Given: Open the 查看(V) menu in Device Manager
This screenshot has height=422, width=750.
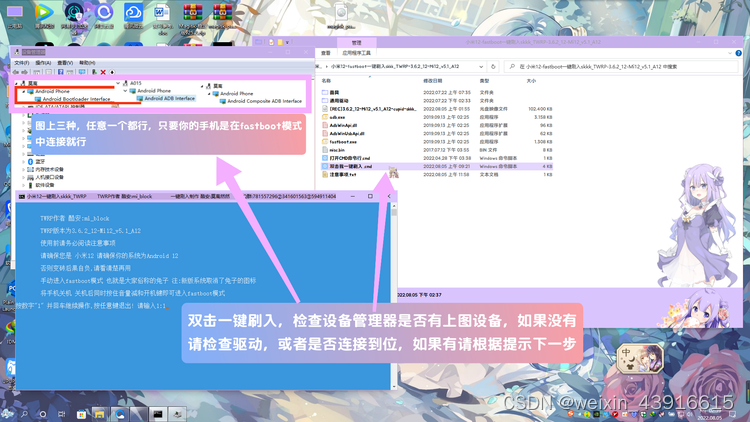Looking at the screenshot, I should [x=65, y=63].
